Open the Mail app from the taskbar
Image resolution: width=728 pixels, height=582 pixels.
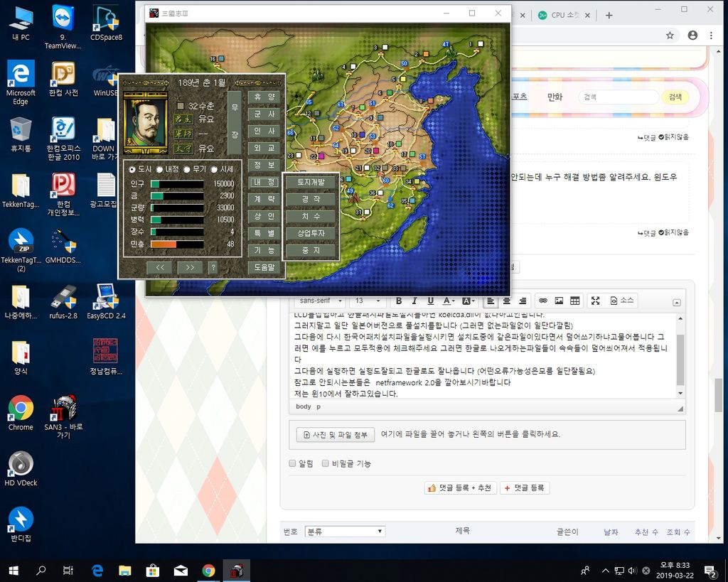[x=181, y=571]
